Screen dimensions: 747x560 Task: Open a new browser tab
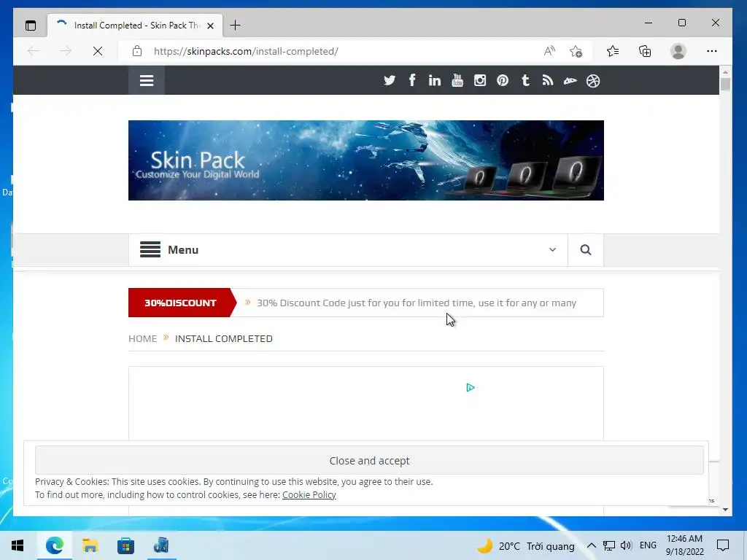point(236,26)
